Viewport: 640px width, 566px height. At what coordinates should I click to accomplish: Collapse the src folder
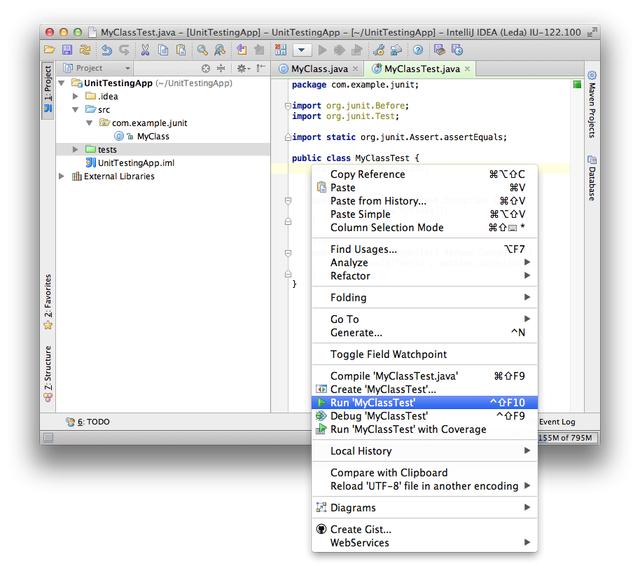[x=76, y=110]
